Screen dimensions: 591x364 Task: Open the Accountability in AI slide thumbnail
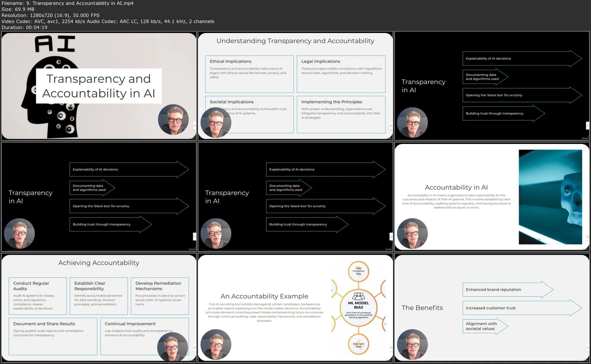click(492, 197)
